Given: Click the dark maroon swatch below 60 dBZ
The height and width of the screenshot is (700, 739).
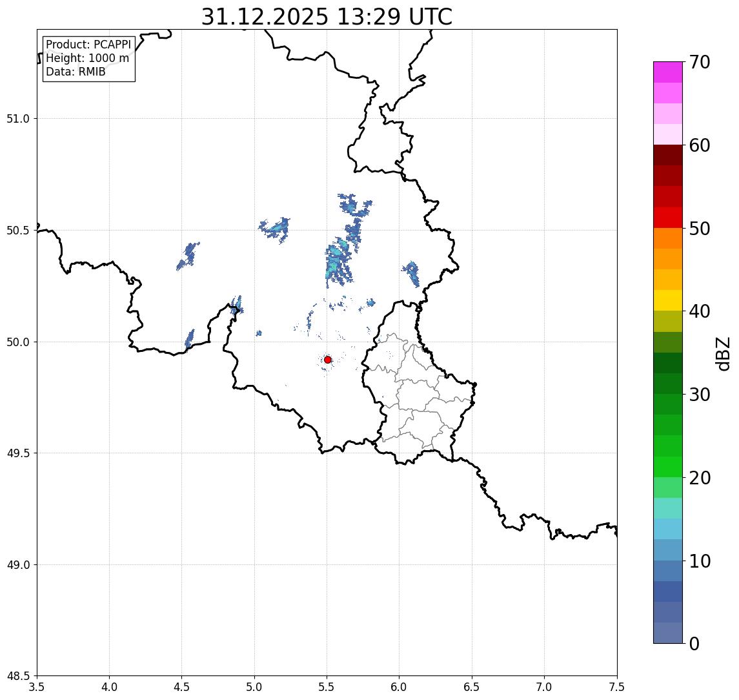Looking at the screenshot, I should [668, 155].
